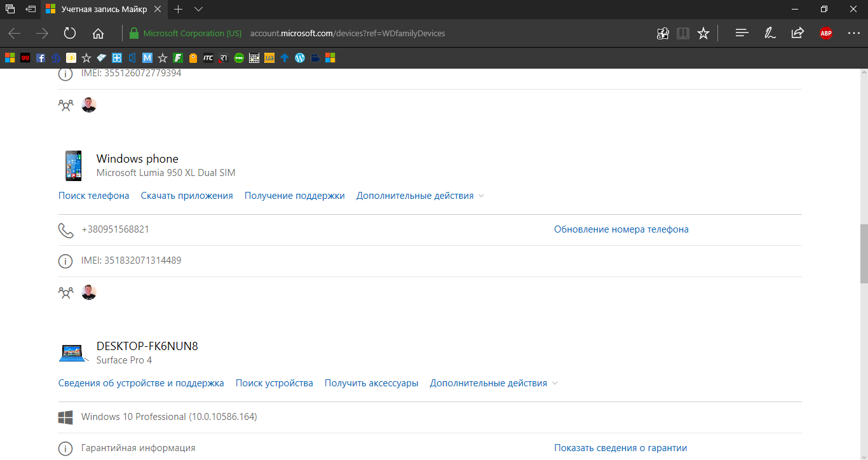Open the green round tree bookmark icon
868x460 pixels.
click(239, 58)
